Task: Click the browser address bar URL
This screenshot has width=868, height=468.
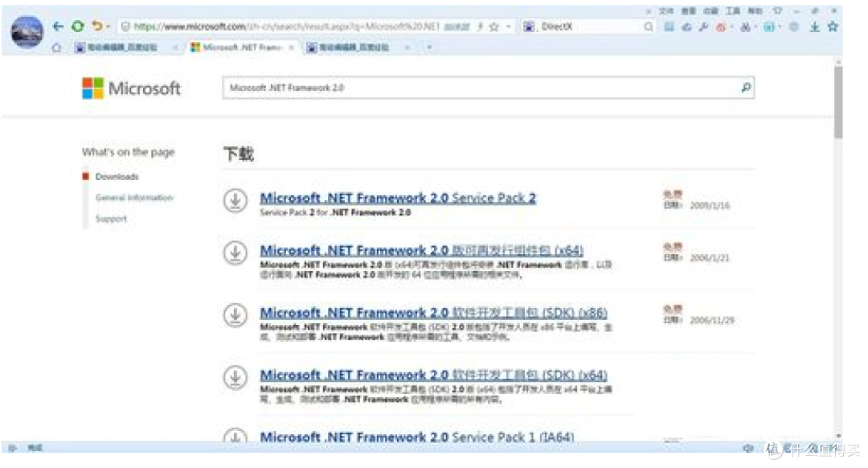Action: point(286,27)
